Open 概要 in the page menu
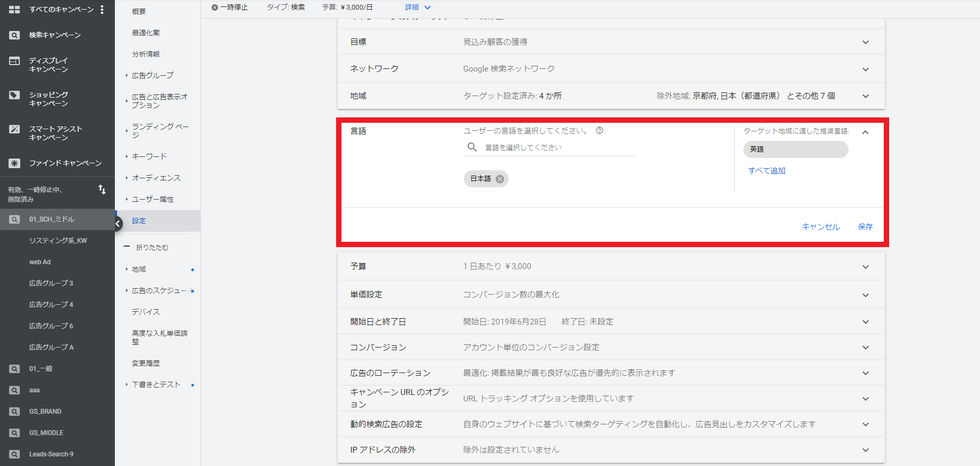 click(139, 11)
